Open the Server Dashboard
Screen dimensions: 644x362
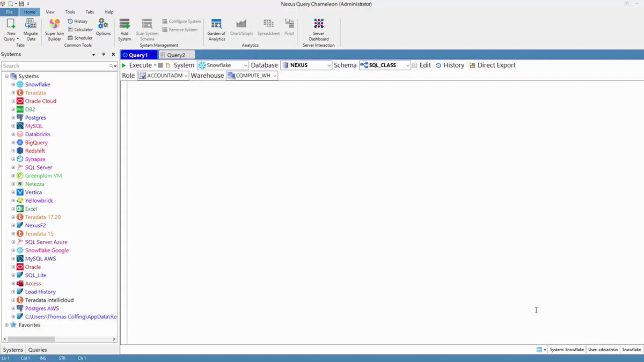coord(319,29)
